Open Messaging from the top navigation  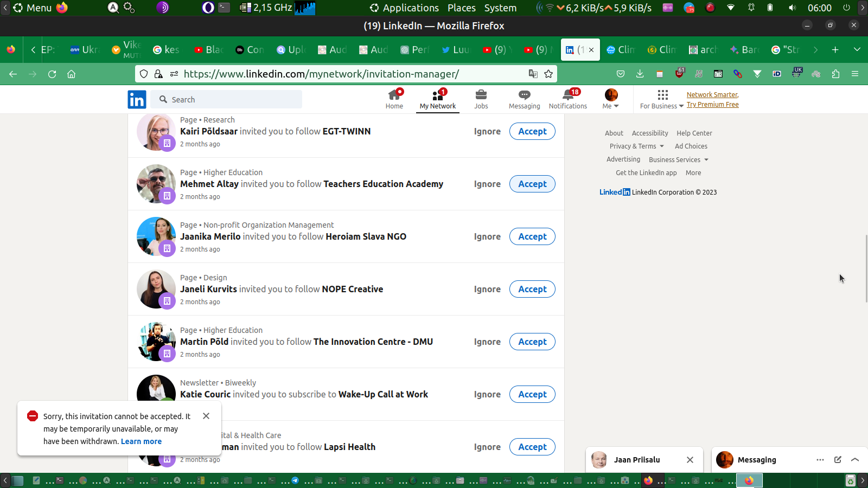[525, 99]
